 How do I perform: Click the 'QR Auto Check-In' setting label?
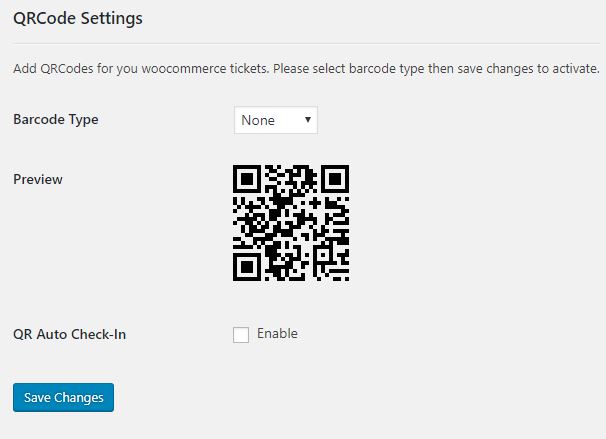click(70, 334)
